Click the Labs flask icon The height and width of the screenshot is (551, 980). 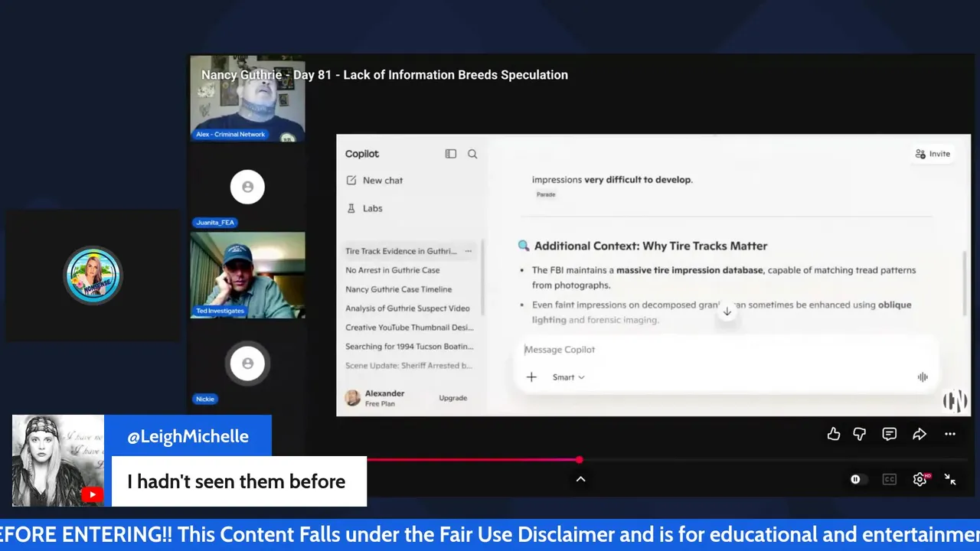351,208
